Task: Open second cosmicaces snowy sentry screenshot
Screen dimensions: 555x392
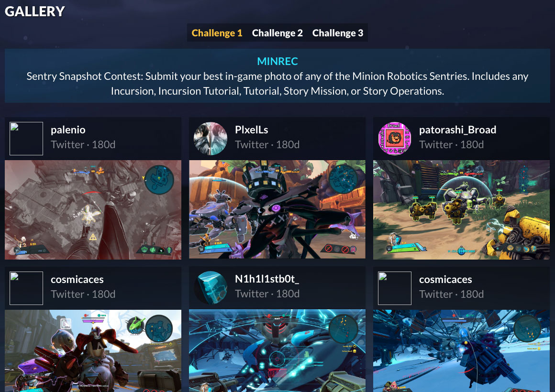Action: click(461, 350)
